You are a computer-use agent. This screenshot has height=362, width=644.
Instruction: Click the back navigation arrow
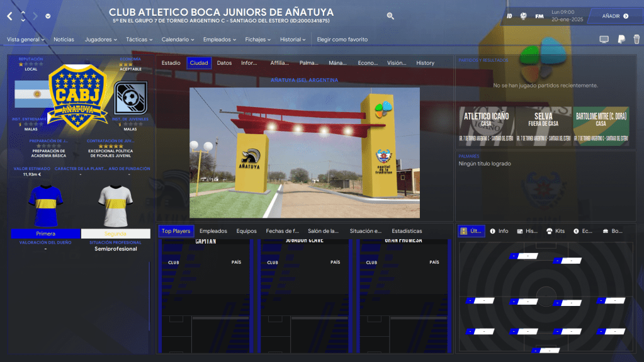point(9,16)
